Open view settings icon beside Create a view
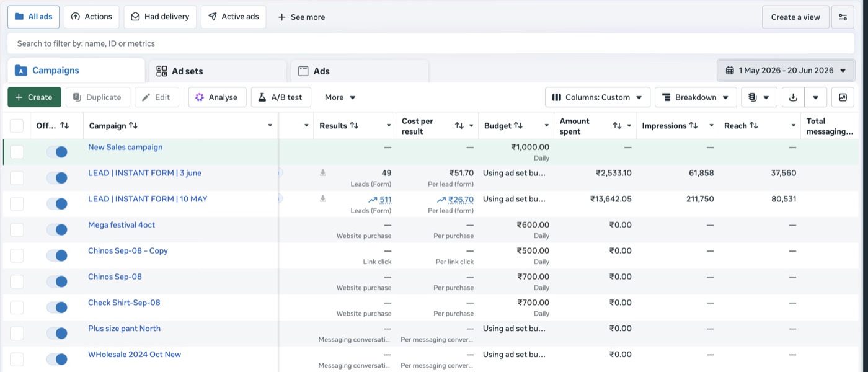The image size is (868, 372). pyautogui.click(x=843, y=17)
